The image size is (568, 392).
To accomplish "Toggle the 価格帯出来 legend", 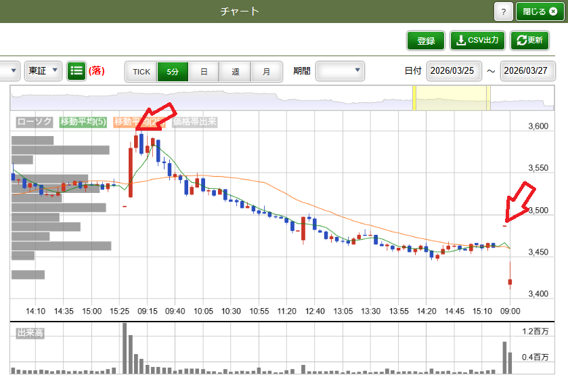I will (194, 122).
